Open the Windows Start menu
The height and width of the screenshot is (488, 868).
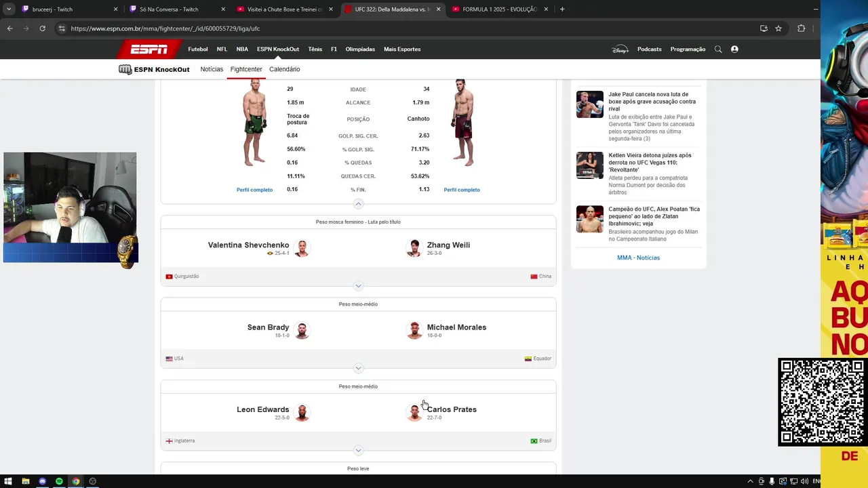coord(9,481)
